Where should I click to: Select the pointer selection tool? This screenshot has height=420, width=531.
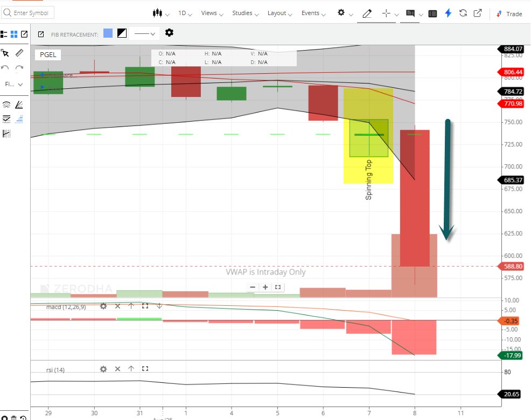(5, 53)
